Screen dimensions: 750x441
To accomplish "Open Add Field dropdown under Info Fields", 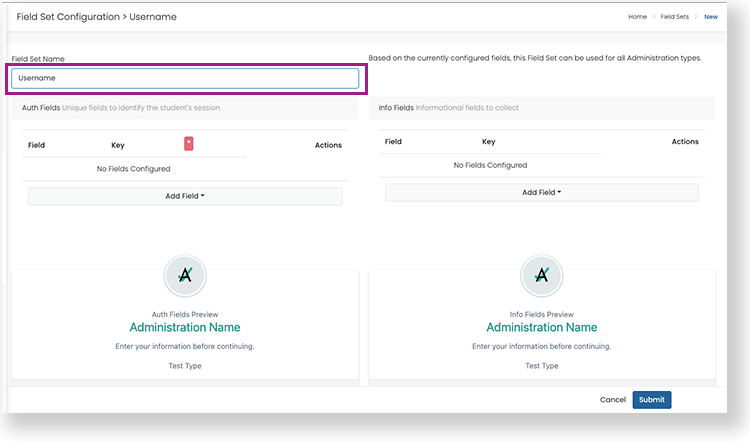I will point(542,192).
